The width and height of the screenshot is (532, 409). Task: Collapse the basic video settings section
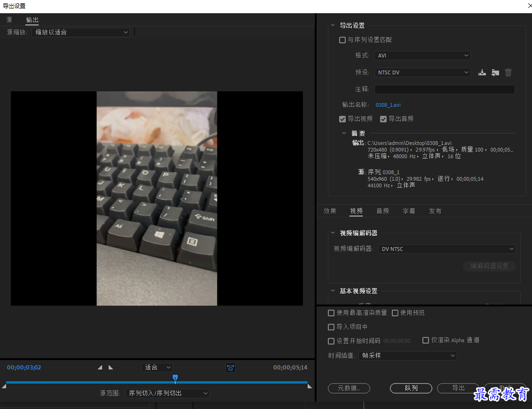click(x=333, y=290)
